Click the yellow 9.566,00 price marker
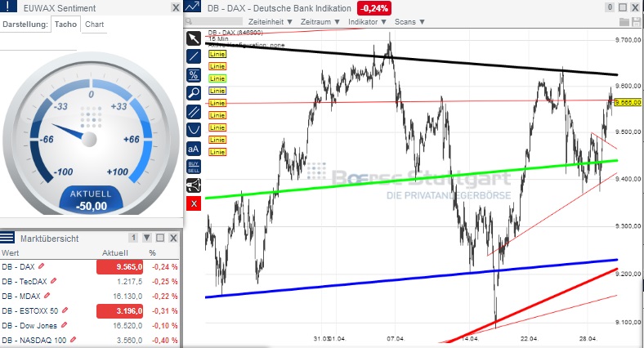The height and width of the screenshot is (348, 644). click(x=628, y=102)
